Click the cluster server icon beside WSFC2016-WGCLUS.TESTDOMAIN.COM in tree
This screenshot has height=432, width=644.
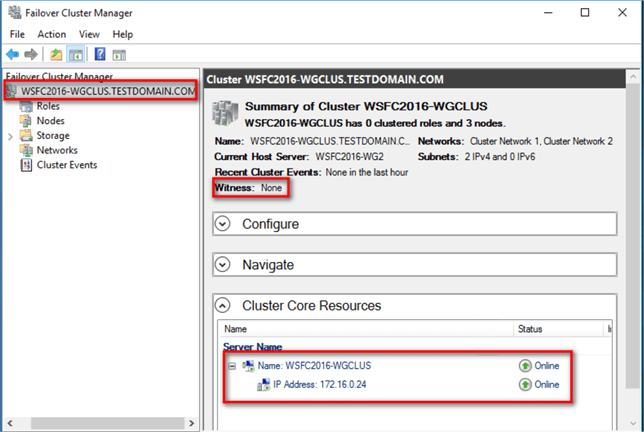12,91
